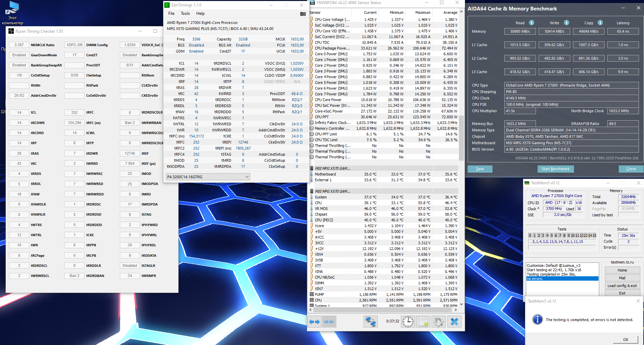Click the green ZenTimings title bar icon

(x=167, y=5)
